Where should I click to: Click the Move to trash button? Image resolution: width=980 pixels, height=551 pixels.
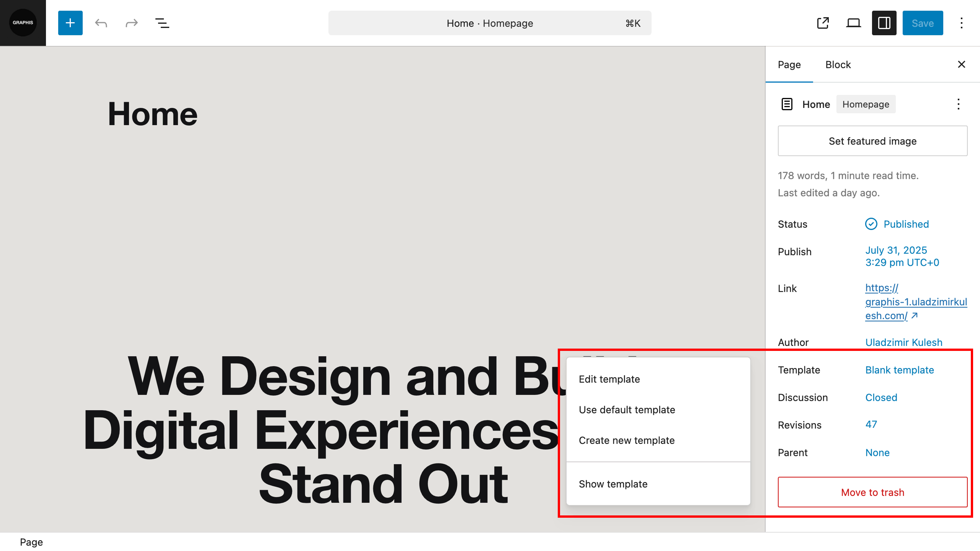tap(872, 492)
